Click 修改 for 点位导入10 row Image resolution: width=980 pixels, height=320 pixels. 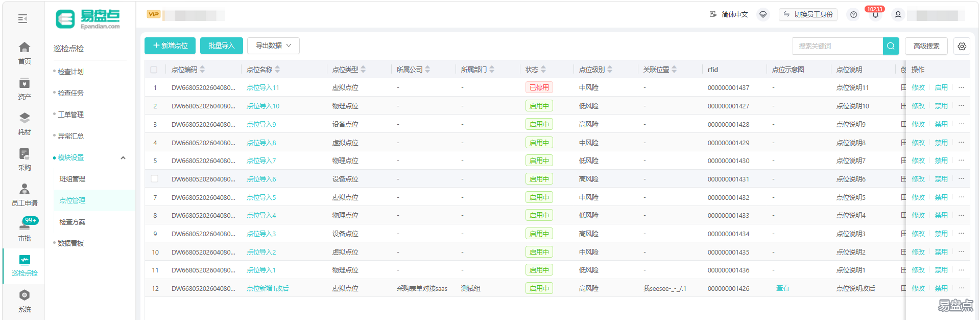[918, 106]
